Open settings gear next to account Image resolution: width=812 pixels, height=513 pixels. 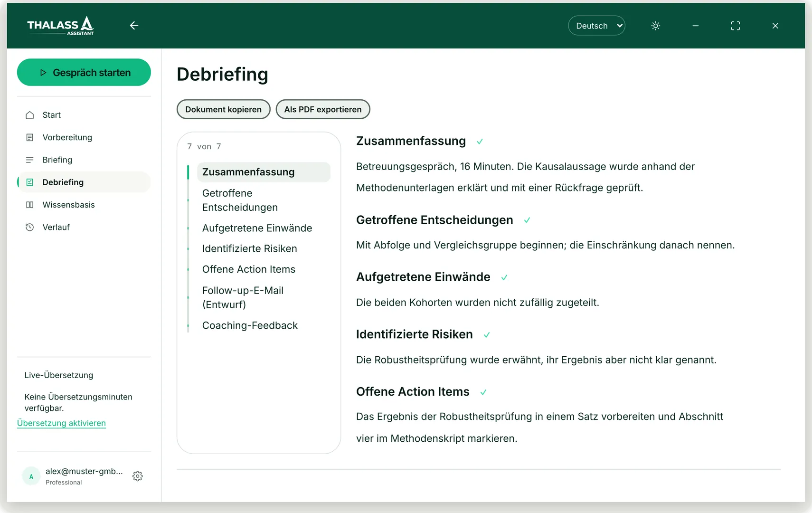(138, 476)
